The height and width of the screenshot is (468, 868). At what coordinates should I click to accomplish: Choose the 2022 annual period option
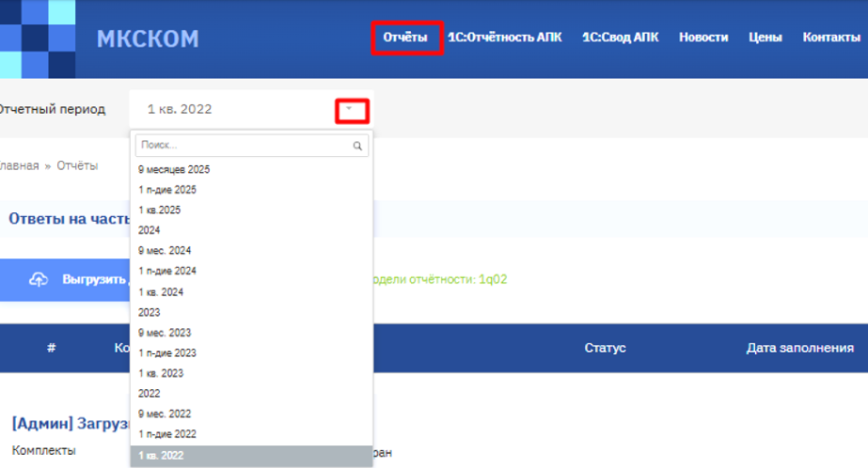tap(150, 394)
